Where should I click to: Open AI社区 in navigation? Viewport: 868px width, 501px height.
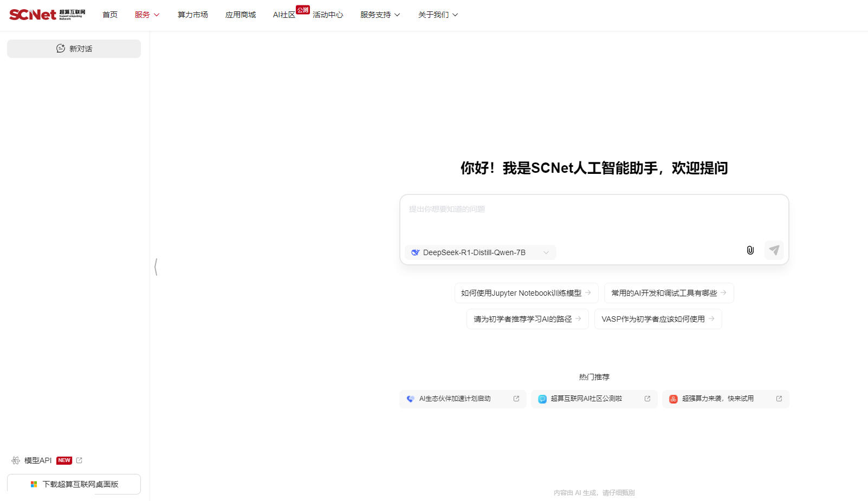click(x=284, y=15)
